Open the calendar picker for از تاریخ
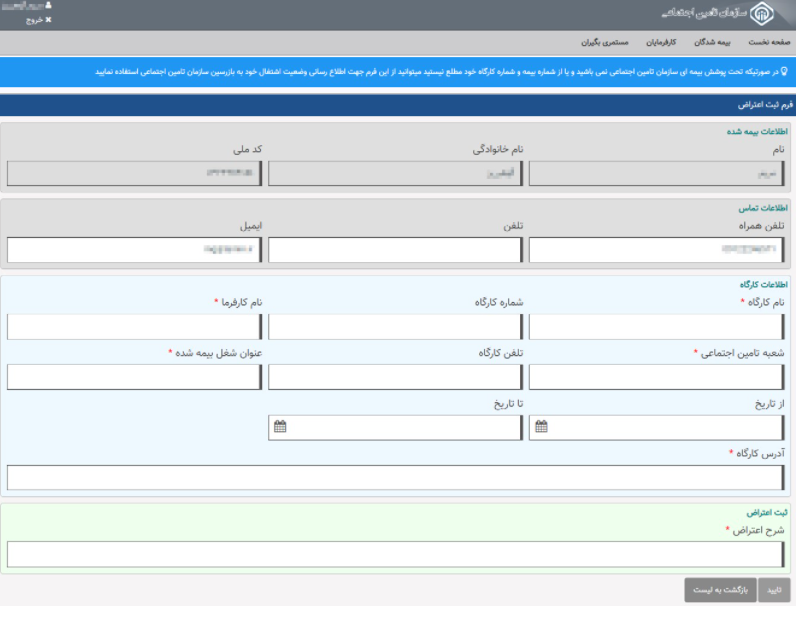This screenshot has height=618, width=799. pyautogui.click(x=541, y=426)
